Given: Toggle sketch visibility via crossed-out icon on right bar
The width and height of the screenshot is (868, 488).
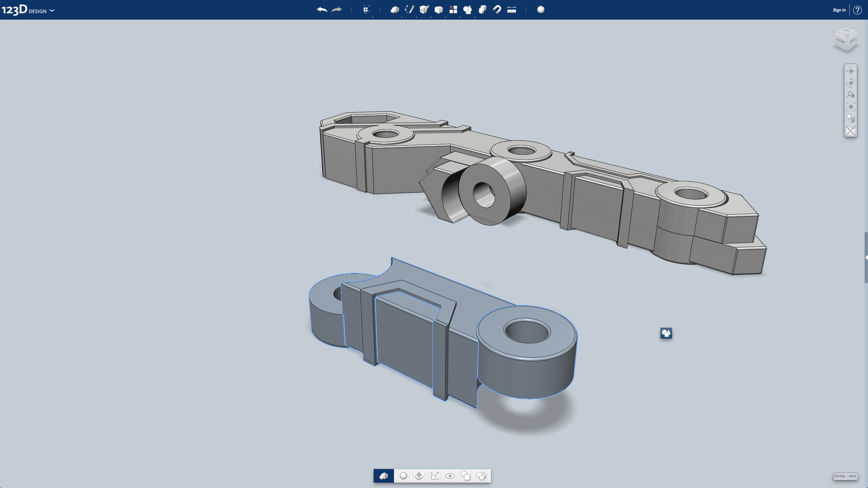Looking at the screenshot, I should click(851, 130).
